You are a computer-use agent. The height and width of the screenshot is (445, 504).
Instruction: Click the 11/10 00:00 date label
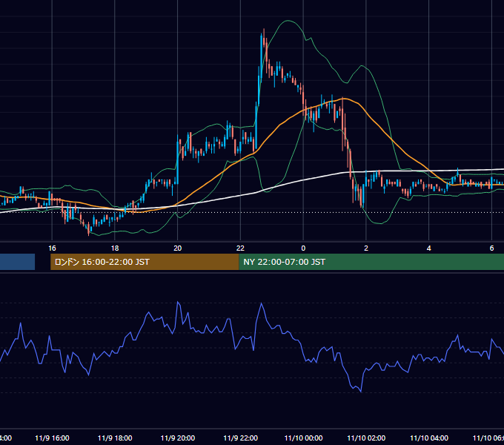pyautogui.click(x=303, y=438)
